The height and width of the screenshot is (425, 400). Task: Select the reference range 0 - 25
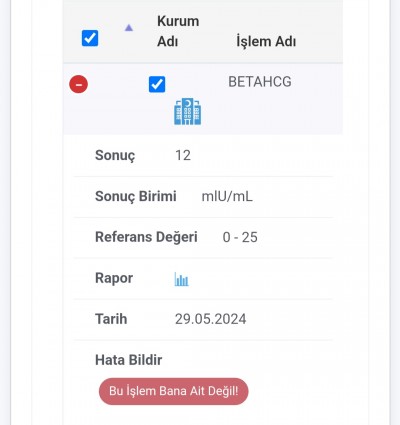coord(240,237)
